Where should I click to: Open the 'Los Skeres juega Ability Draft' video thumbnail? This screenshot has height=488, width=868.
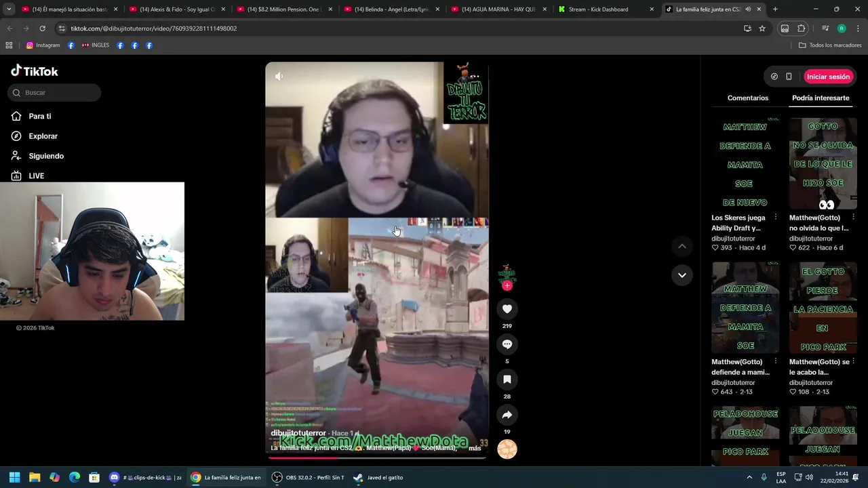click(x=745, y=164)
